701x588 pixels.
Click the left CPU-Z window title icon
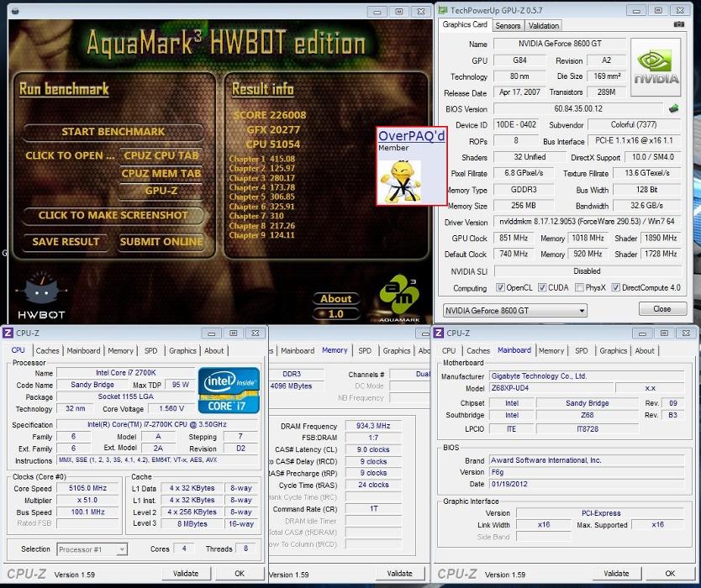[x=8, y=333]
